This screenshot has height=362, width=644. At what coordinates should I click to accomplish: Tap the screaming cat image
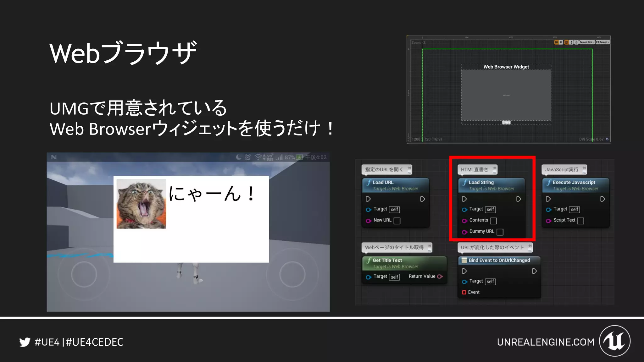click(141, 204)
